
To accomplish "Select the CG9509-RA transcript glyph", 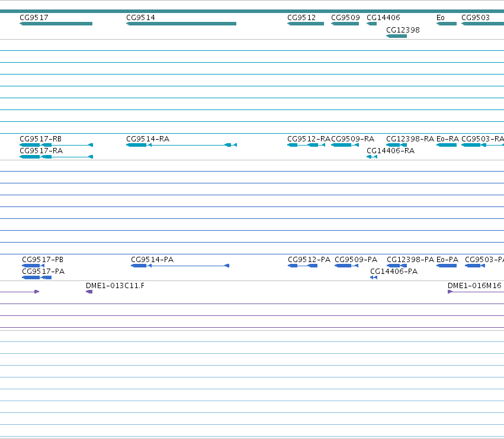I will pos(345,145).
